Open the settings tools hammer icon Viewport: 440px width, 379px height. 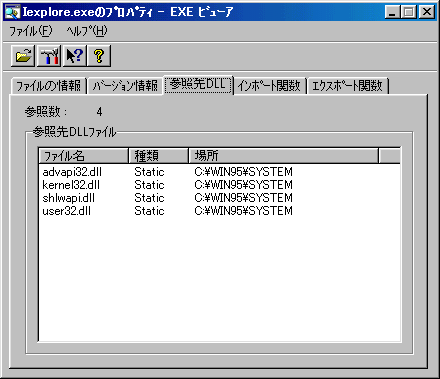coord(49,56)
